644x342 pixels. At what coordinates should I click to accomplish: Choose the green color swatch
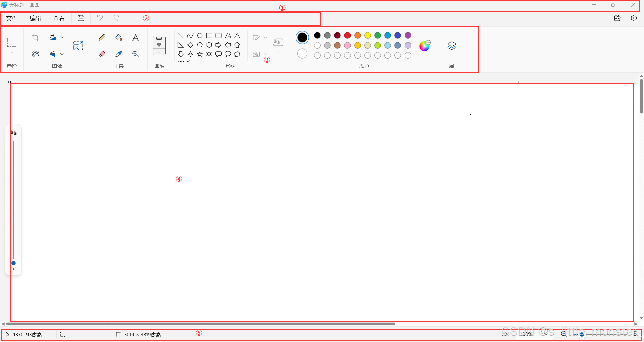point(378,35)
